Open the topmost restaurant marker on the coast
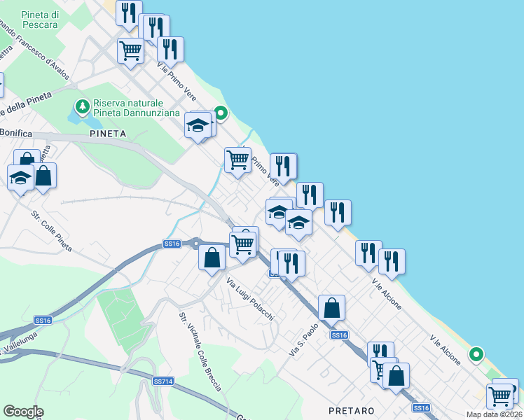Viewport: 524px width, 420px height. [x=129, y=15]
